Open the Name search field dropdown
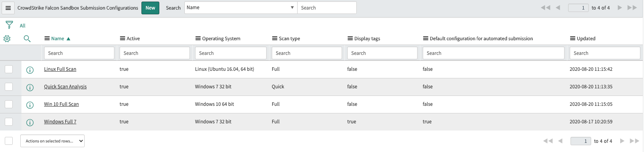Image resolution: width=644 pixels, height=152 pixels. pos(241,8)
